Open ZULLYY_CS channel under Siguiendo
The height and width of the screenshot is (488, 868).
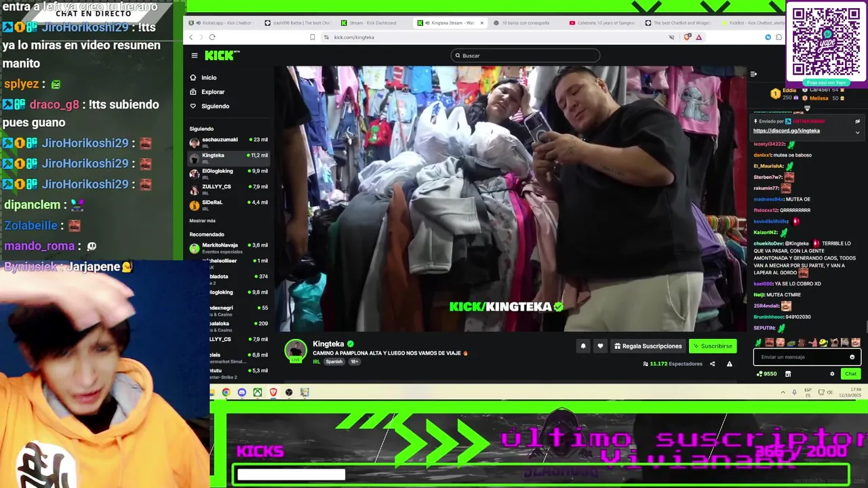[229, 189]
